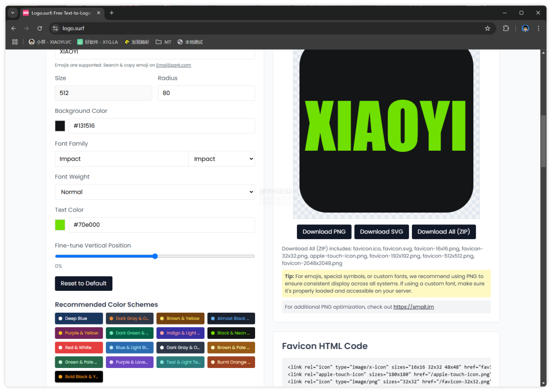Select the Logo.surf browser tab

point(62,13)
